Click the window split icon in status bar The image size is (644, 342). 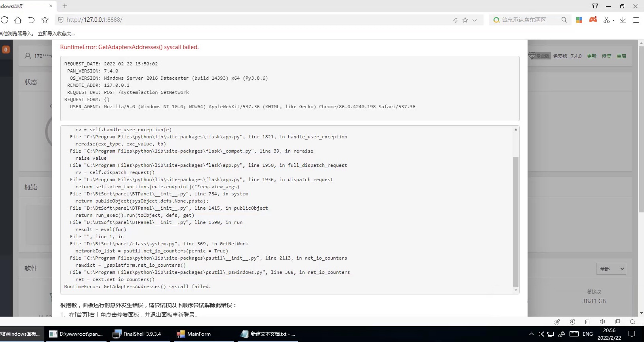[x=617, y=322]
